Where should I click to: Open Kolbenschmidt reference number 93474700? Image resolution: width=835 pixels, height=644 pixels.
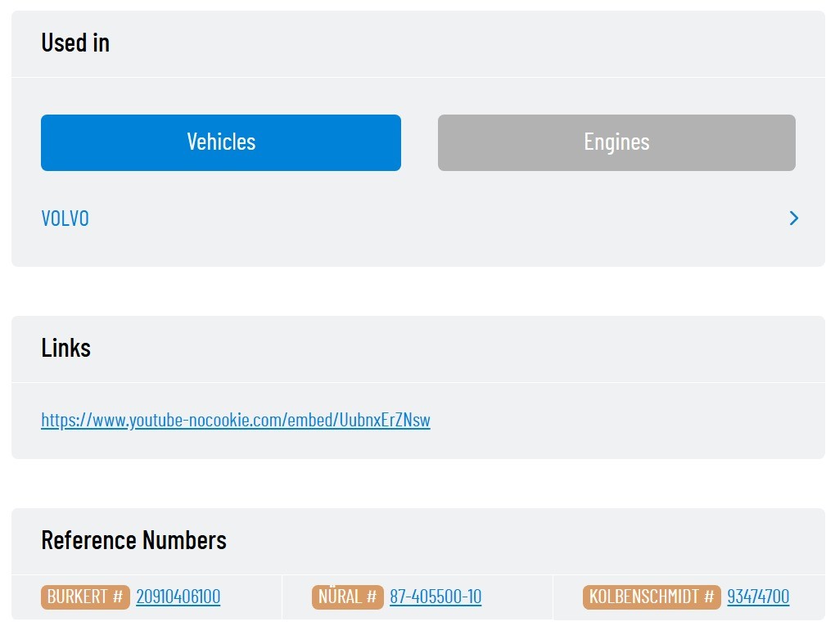click(758, 597)
